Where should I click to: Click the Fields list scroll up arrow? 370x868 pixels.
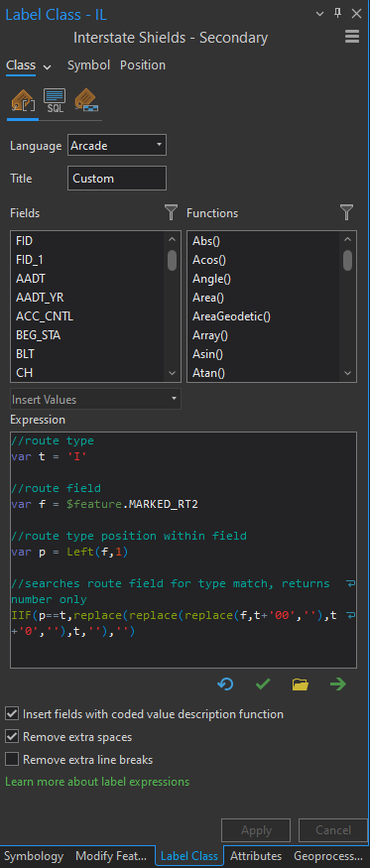(172, 240)
